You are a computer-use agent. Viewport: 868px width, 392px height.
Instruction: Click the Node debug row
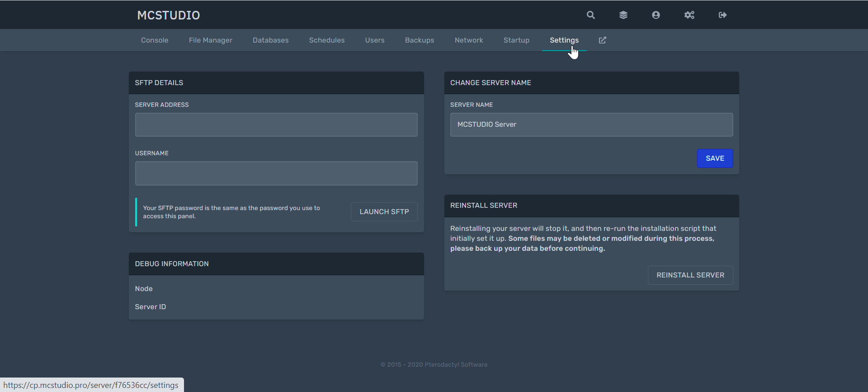276,289
